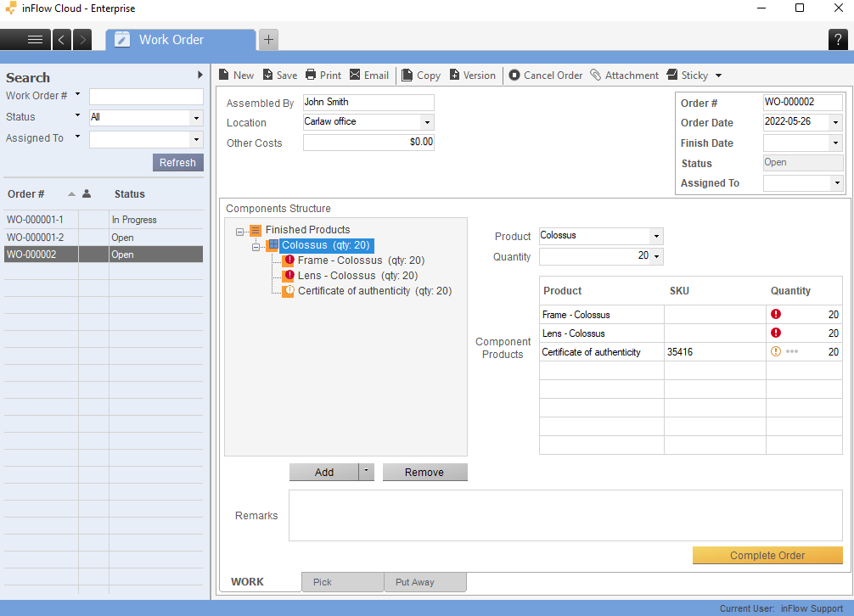Select work order WO-000002 in list
This screenshot has width=854, height=616.
click(104, 255)
